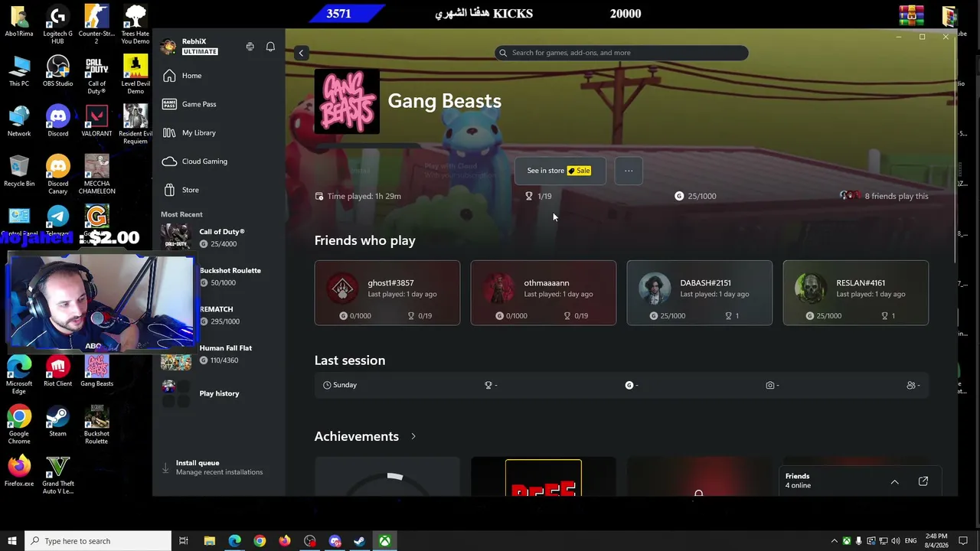
Task: Open MECCHA CHAMELEON desktop icon
Action: click(96, 175)
